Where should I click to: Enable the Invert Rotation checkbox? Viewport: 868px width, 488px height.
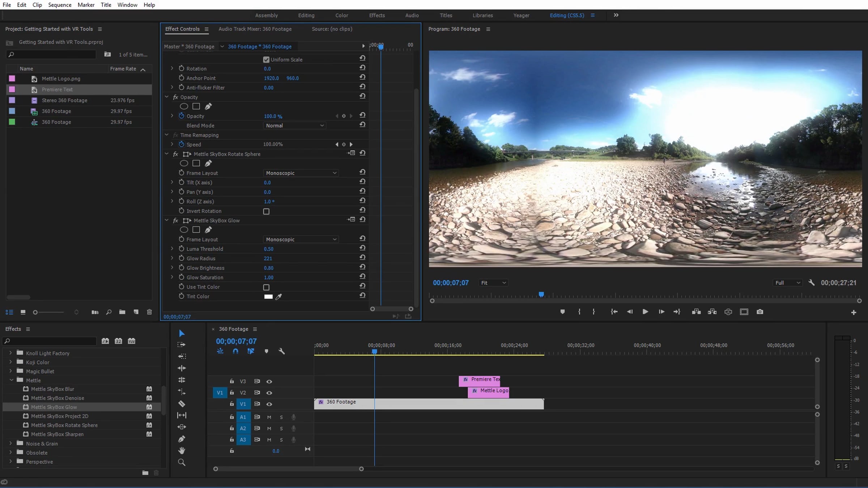click(266, 211)
